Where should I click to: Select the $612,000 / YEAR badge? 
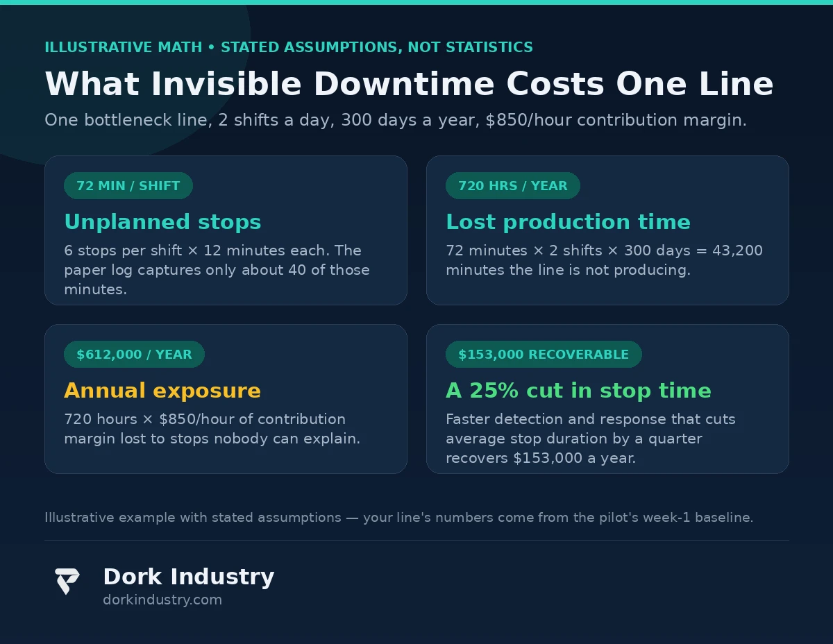pyautogui.click(x=134, y=355)
